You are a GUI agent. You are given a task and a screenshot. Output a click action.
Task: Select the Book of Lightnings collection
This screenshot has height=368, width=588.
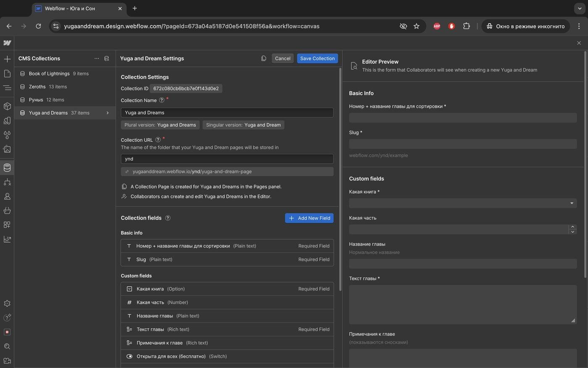49,74
